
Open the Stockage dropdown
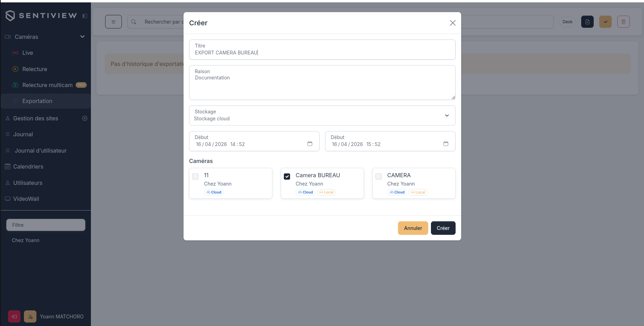click(x=322, y=115)
